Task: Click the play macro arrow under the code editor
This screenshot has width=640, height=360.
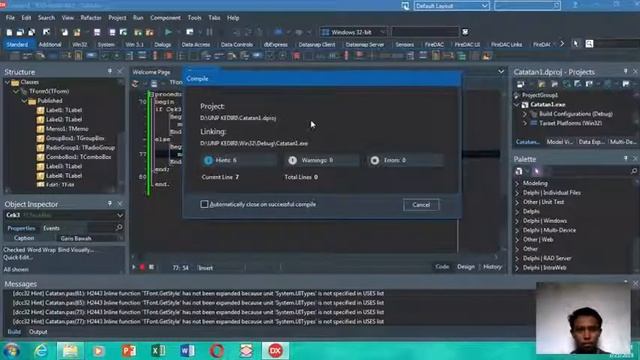Action: pyautogui.click(x=133, y=267)
